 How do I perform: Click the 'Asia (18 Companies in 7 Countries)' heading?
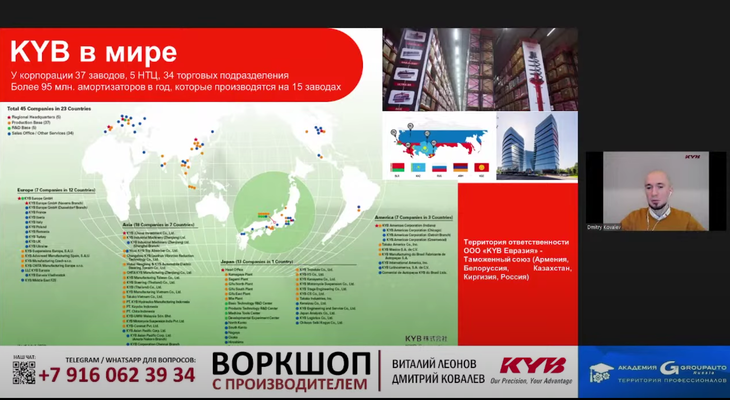(x=158, y=224)
